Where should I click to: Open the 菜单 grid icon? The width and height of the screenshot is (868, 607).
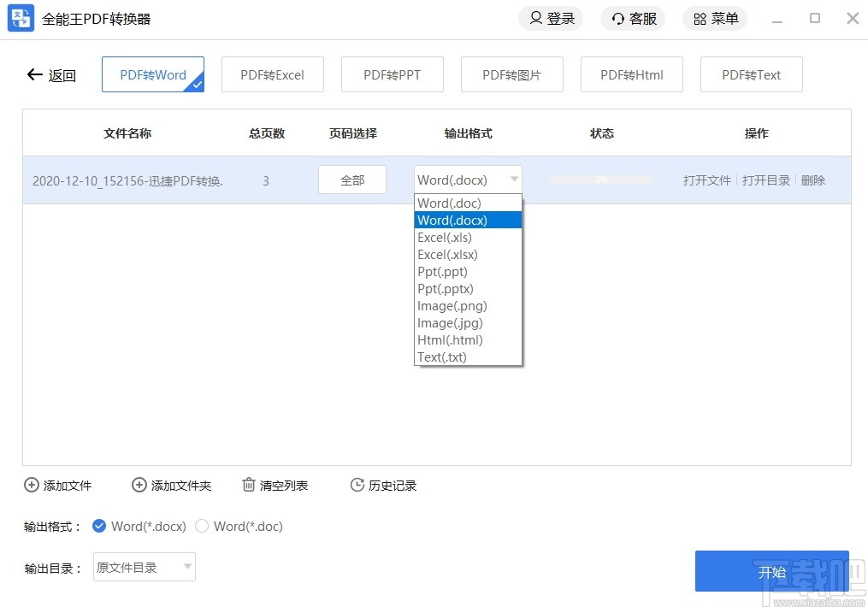(699, 18)
